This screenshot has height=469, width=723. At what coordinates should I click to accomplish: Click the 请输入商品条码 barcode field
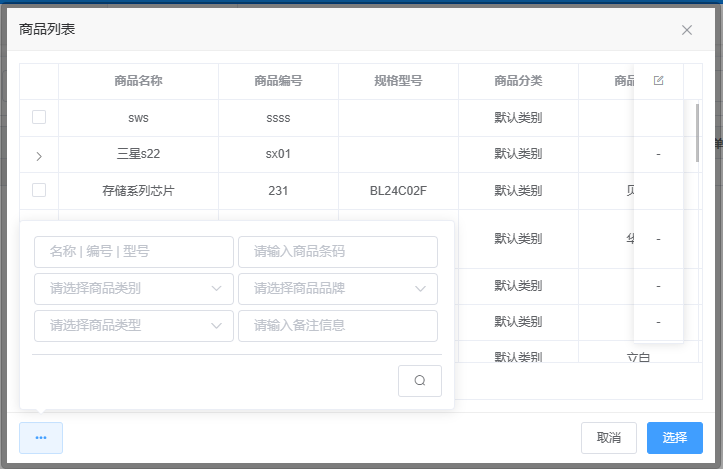pos(338,252)
